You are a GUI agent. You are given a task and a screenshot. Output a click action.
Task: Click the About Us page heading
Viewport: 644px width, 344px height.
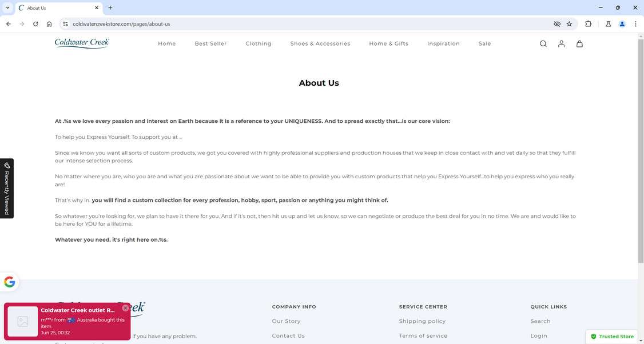319,83
